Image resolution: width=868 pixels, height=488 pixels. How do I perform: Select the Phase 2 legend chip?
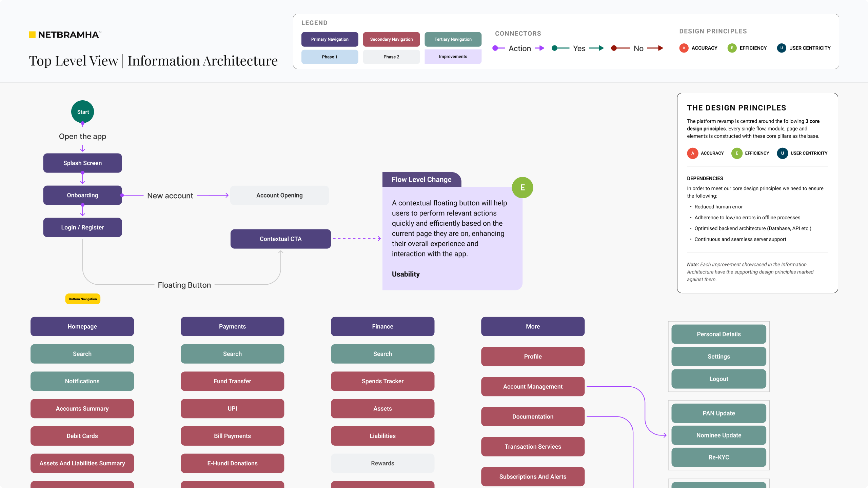pyautogui.click(x=391, y=57)
